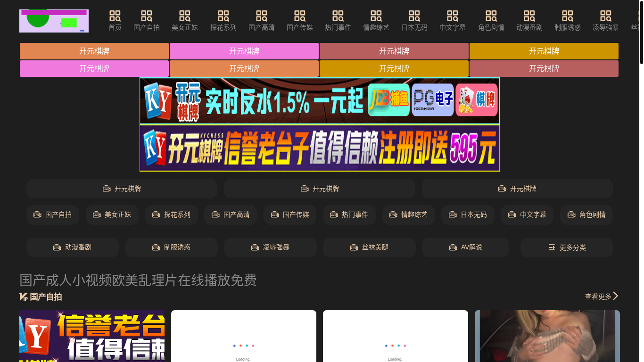Expand 更多分类 to show more categories
The width and height of the screenshot is (644, 362).
click(567, 247)
